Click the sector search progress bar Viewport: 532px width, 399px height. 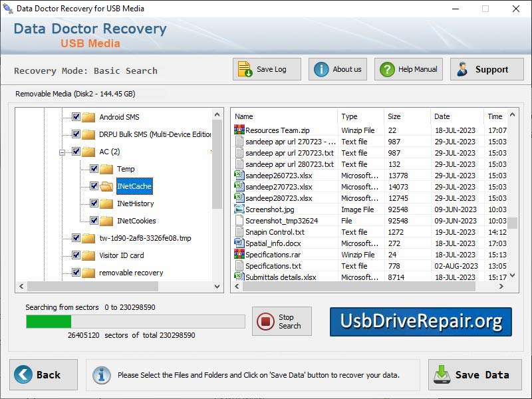(x=133, y=321)
